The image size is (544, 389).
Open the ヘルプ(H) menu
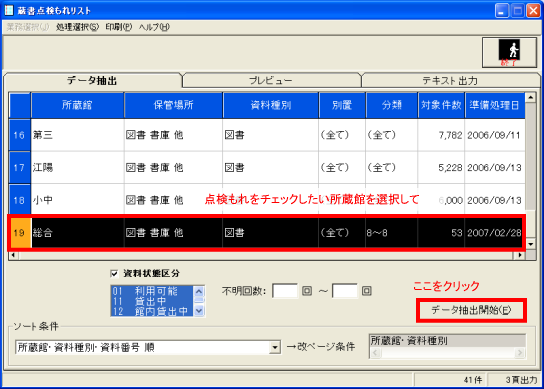[154, 27]
